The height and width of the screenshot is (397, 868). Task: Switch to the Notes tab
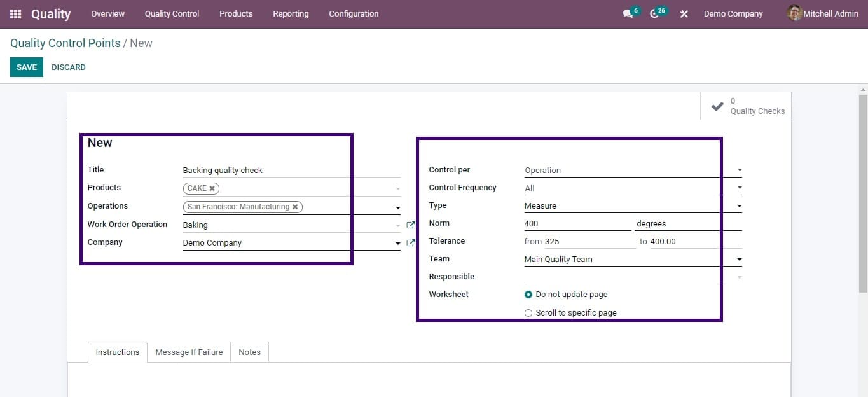tap(249, 352)
